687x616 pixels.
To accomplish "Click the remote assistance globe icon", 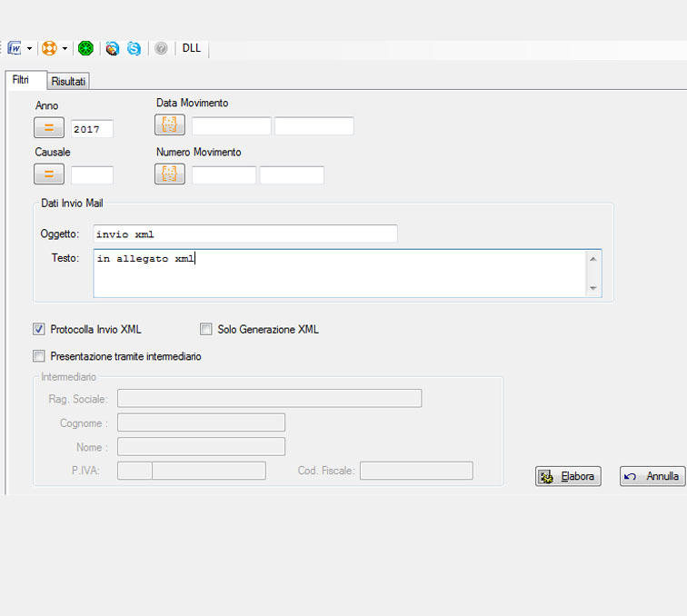I will point(112,48).
